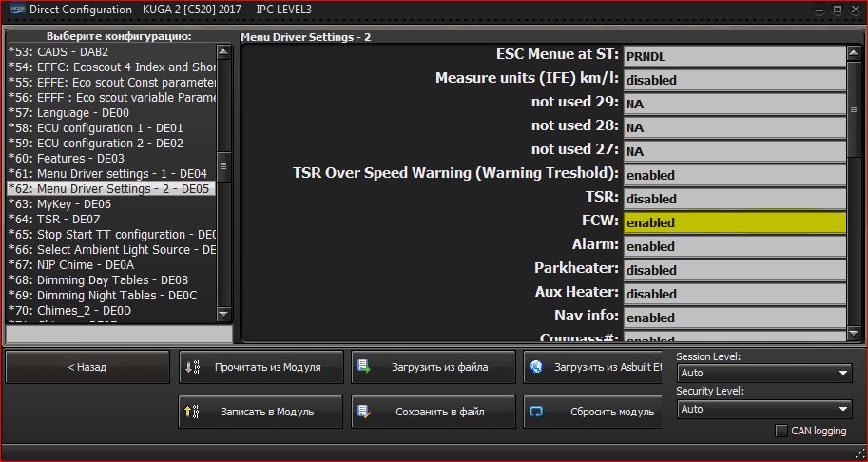Click the load from file icon
The height and width of the screenshot is (462, 868).
pyautogui.click(x=363, y=367)
